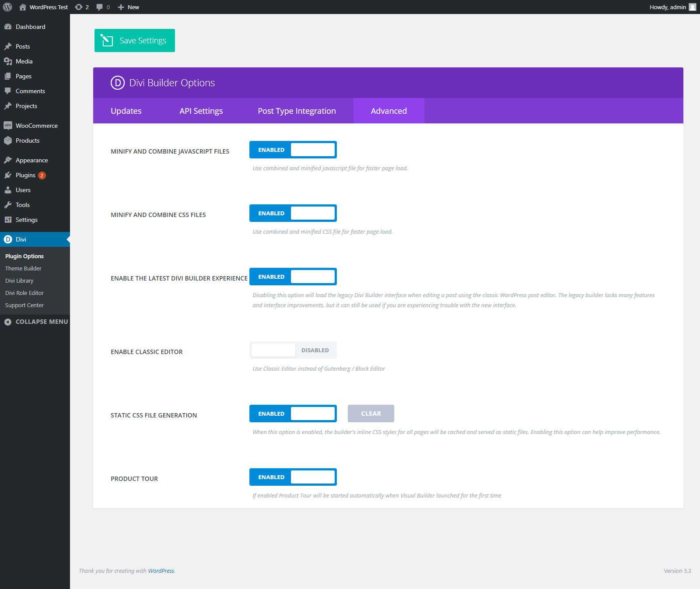Click the ENABLE CLASSIC EDITOR label
The height and width of the screenshot is (589, 700).
[147, 352]
